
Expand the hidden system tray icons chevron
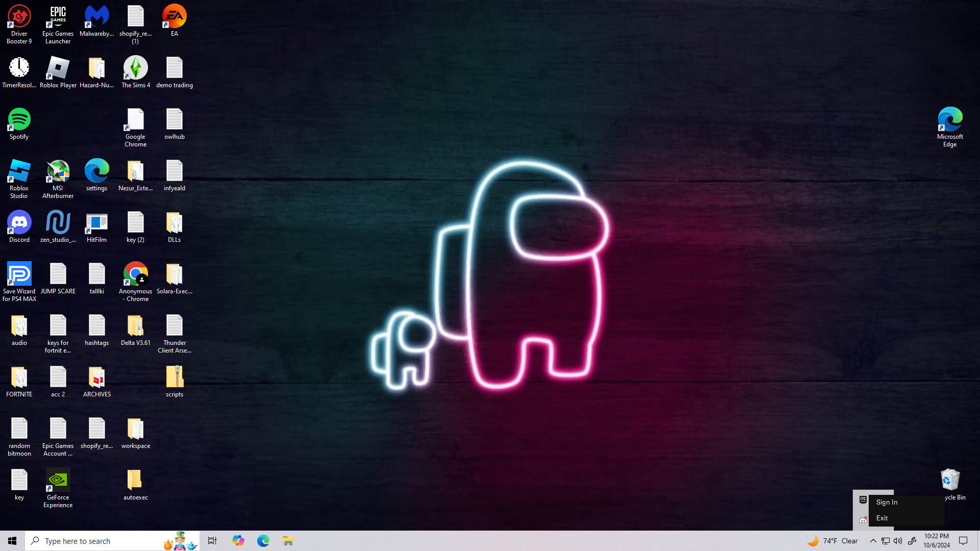click(x=873, y=541)
